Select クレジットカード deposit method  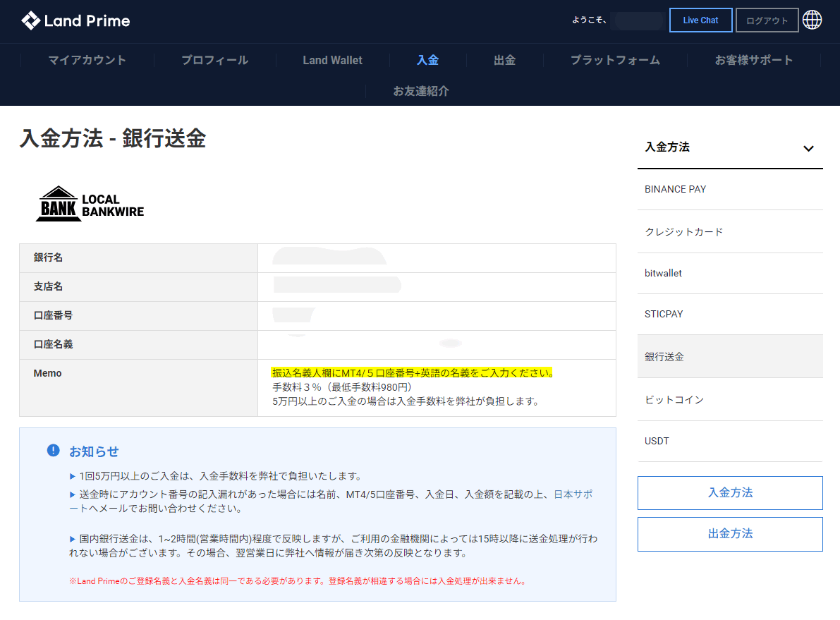pyautogui.click(x=730, y=231)
